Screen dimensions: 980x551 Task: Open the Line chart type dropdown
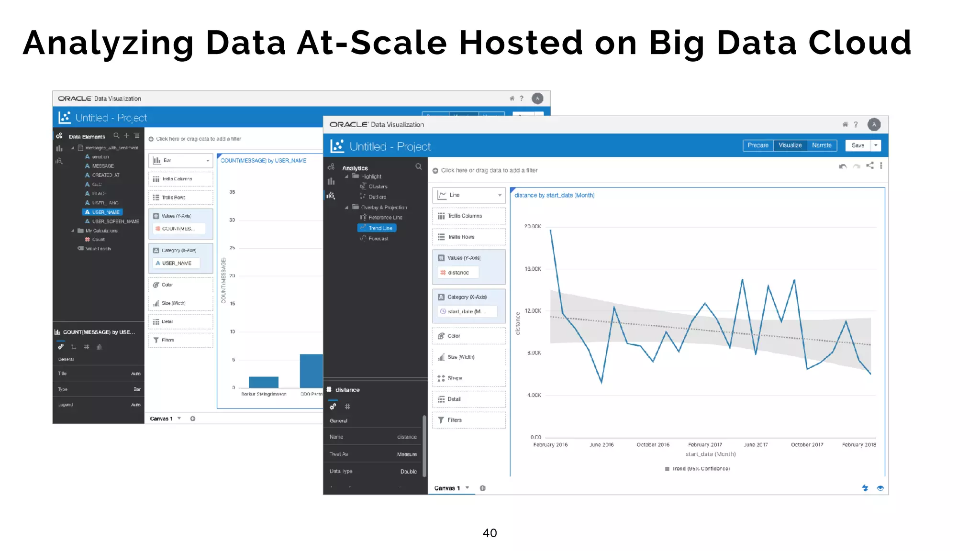pyautogui.click(x=469, y=195)
